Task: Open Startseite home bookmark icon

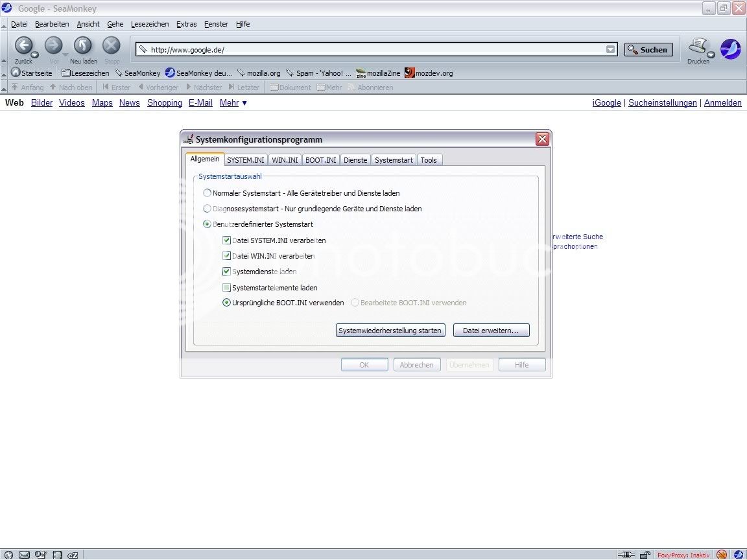Action: tap(16, 73)
